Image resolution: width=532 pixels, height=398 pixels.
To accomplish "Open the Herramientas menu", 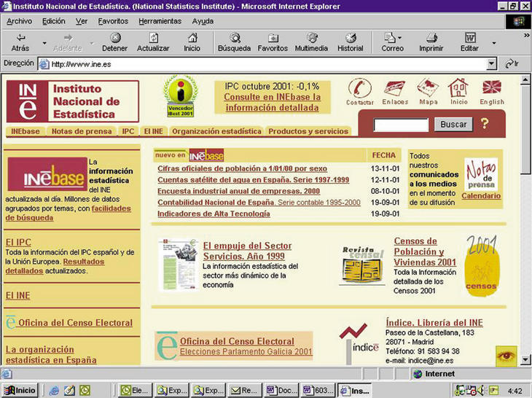I will point(160,21).
